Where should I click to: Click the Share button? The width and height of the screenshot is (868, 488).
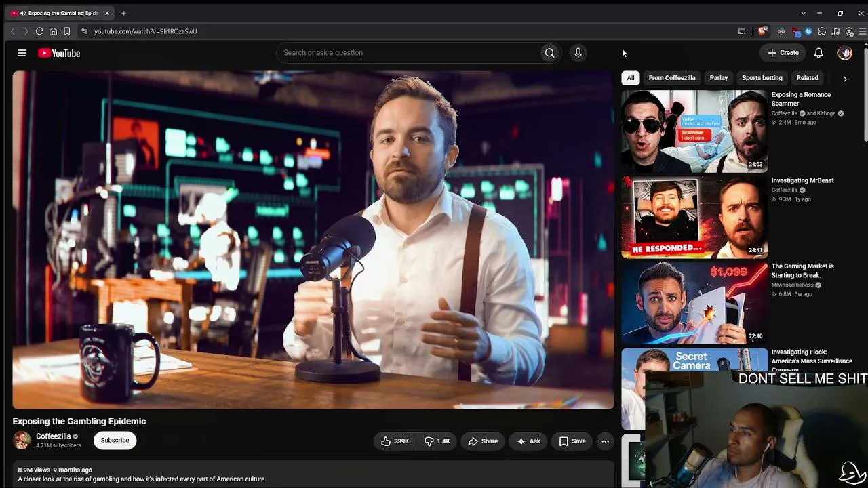point(483,441)
